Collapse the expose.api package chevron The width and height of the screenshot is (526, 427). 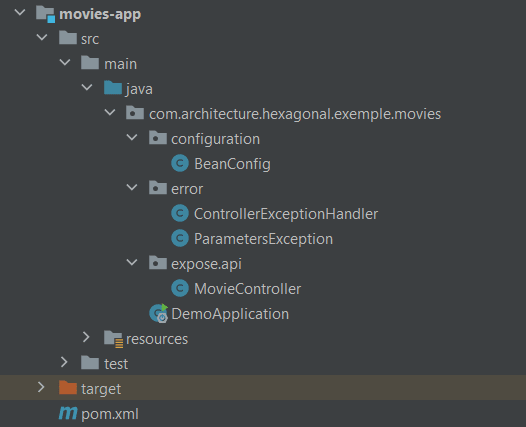click(132, 262)
